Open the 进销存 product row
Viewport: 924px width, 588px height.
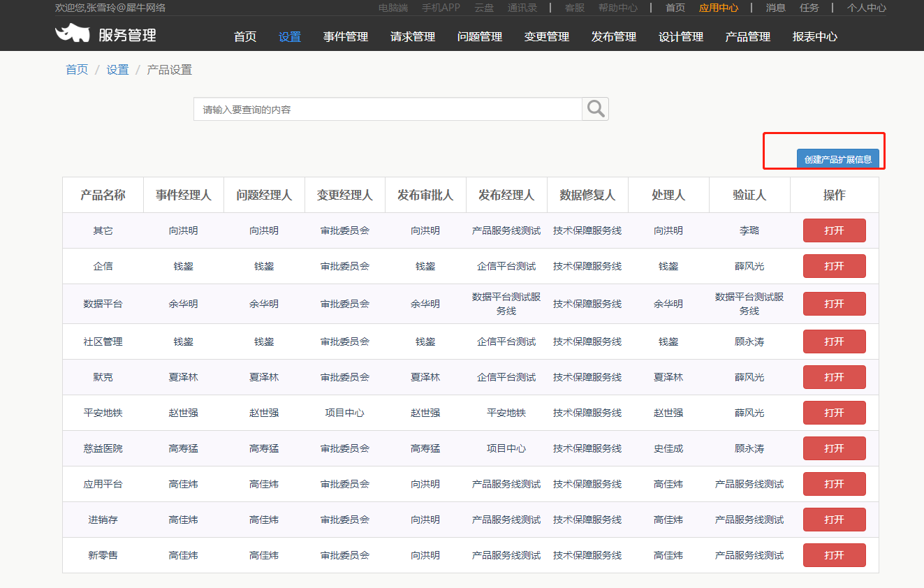[x=834, y=520]
